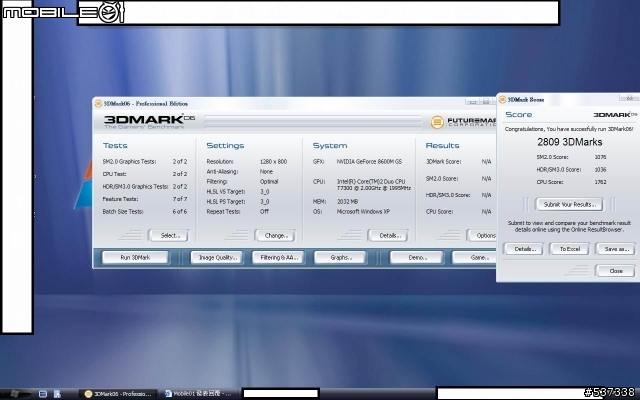
Task: Click the Futuremark Corporation logo icon
Action: 437,122
